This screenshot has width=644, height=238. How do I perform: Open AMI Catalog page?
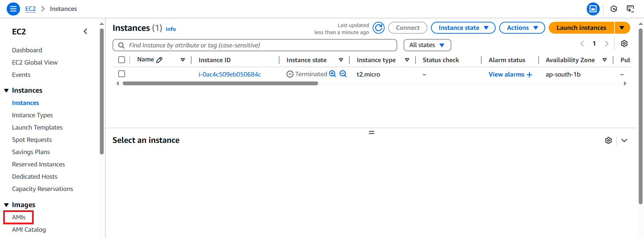pyautogui.click(x=29, y=230)
